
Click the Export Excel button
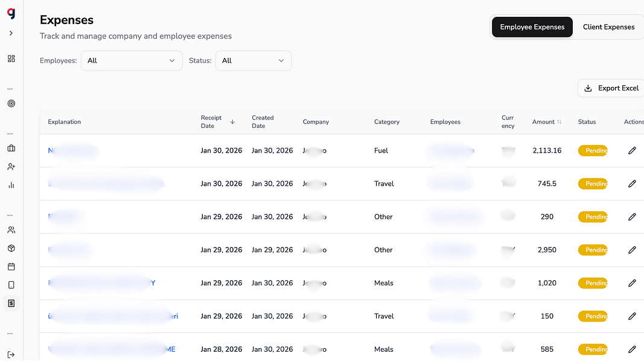point(611,88)
